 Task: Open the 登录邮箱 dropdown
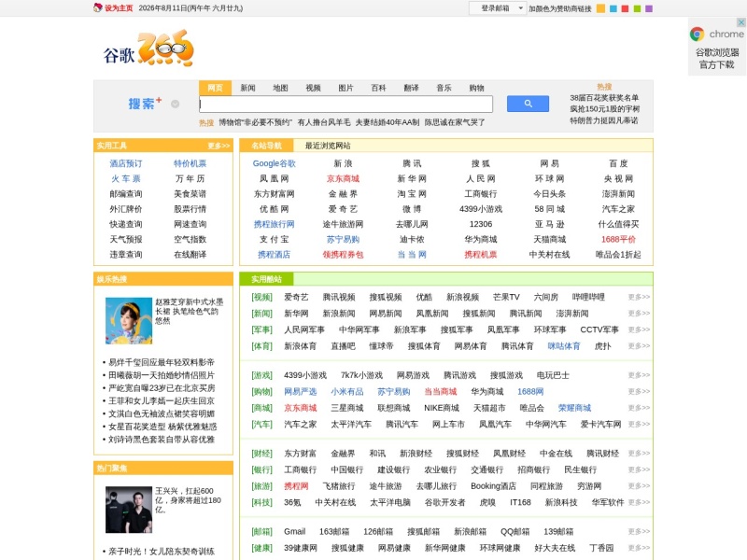(x=498, y=8)
